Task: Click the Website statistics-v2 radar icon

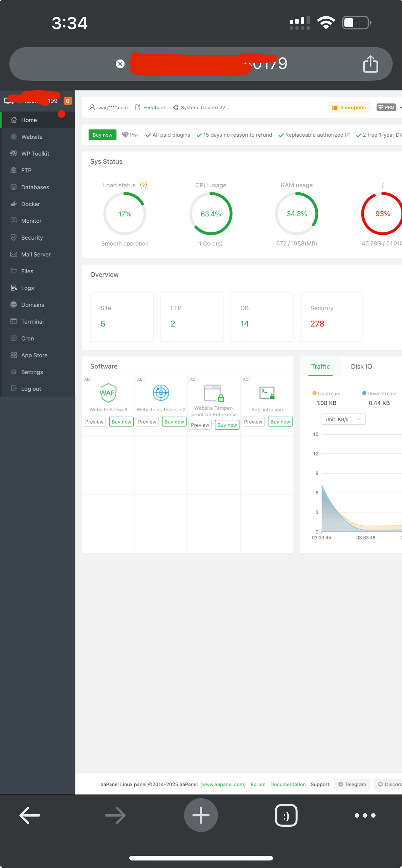Action: point(161,393)
